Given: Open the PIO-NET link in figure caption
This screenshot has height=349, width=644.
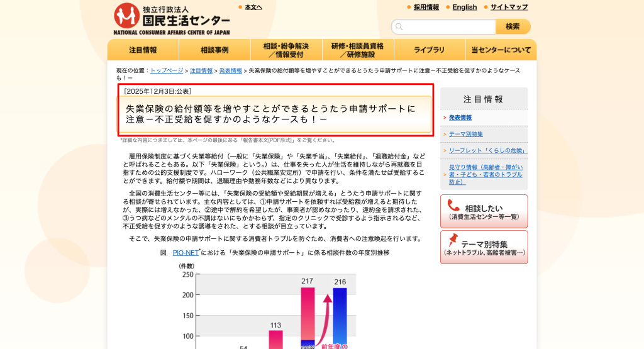Looking at the screenshot, I should pos(186,253).
